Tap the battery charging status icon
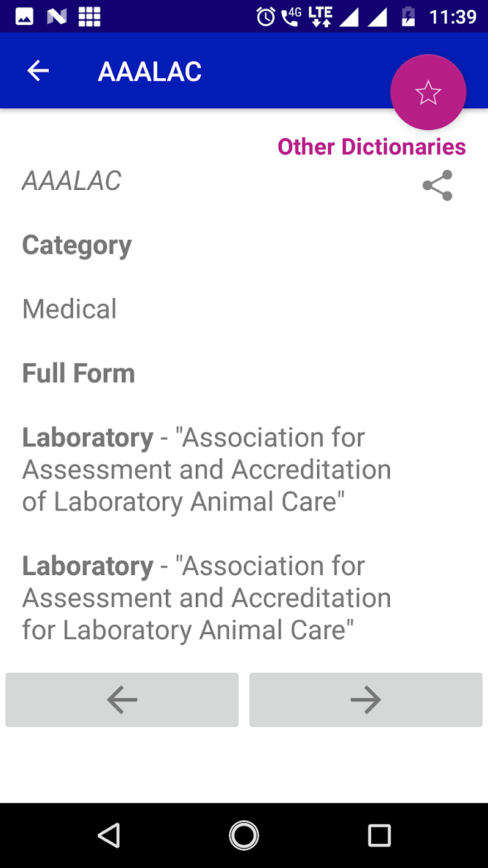This screenshot has width=488, height=868. click(x=408, y=16)
